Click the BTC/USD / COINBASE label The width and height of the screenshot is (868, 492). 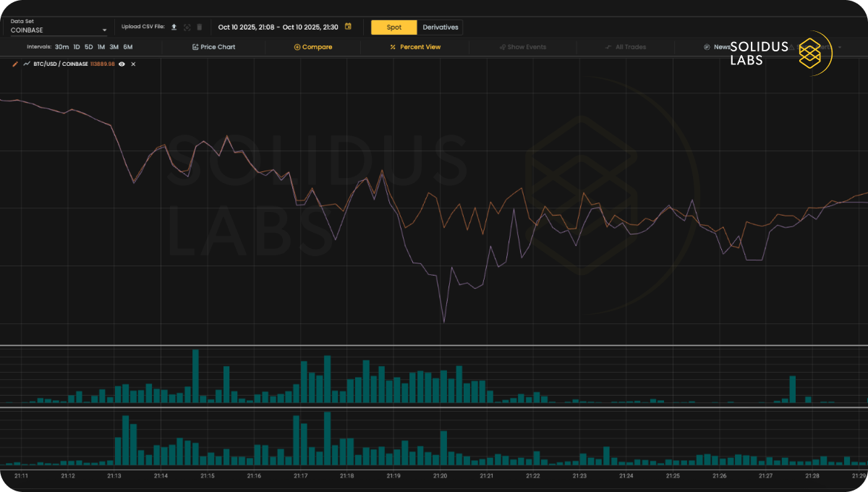[x=61, y=64]
